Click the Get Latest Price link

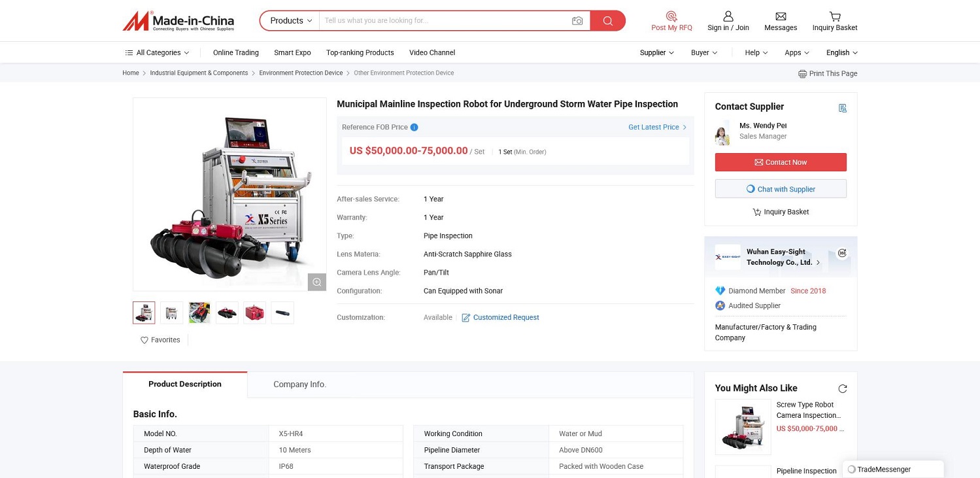pyautogui.click(x=657, y=128)
